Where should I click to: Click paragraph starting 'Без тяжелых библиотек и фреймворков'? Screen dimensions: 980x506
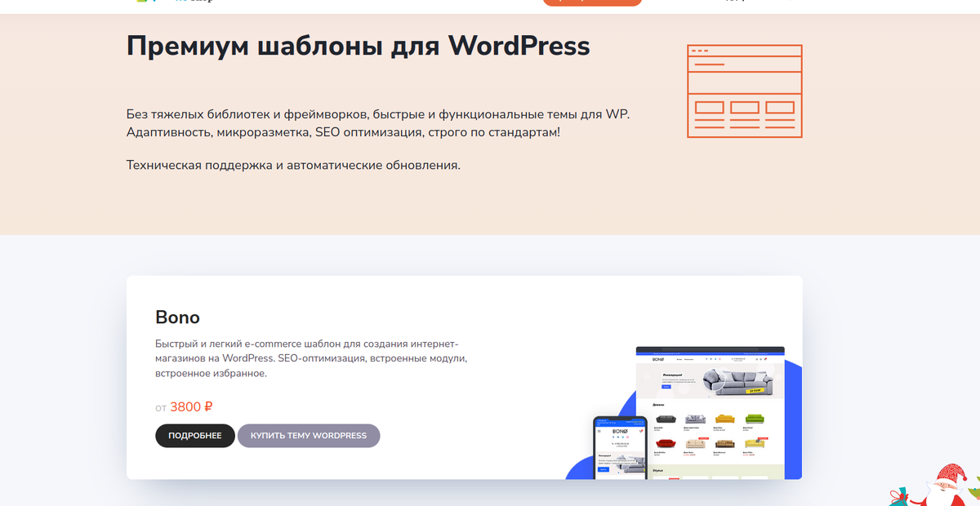click(378, 122)
